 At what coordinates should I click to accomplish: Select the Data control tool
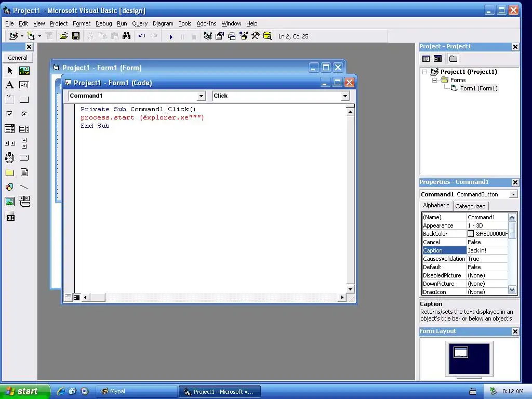coord(24,202)
